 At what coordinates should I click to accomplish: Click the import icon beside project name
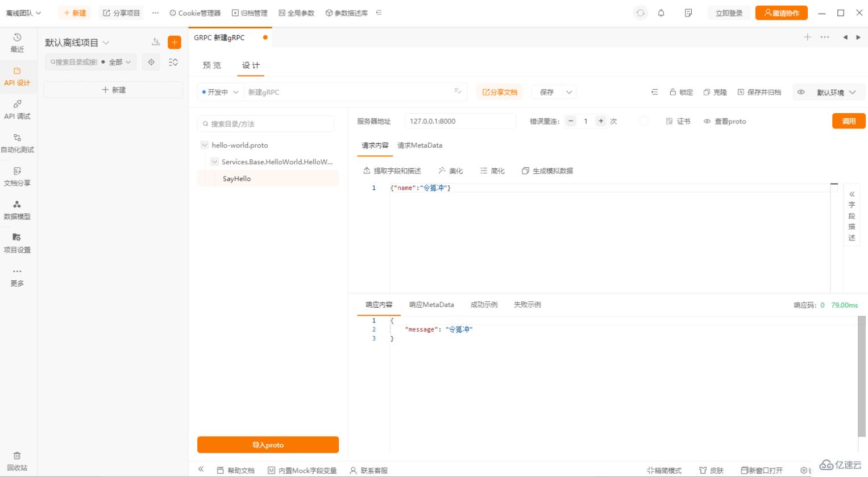(156, 42)
